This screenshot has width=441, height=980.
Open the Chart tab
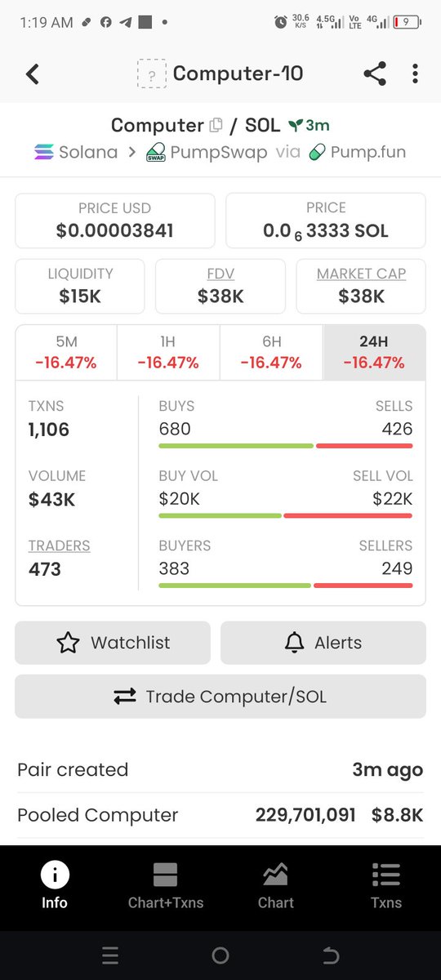[276, 887]
